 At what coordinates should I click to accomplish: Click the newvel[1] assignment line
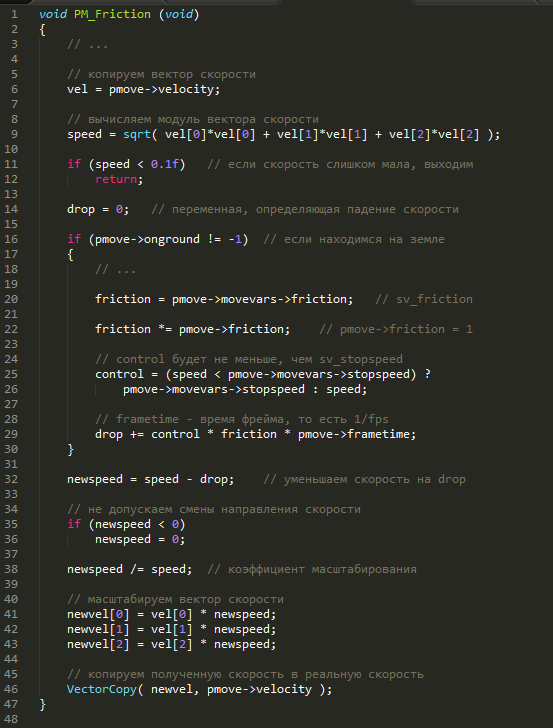[171, 630]
